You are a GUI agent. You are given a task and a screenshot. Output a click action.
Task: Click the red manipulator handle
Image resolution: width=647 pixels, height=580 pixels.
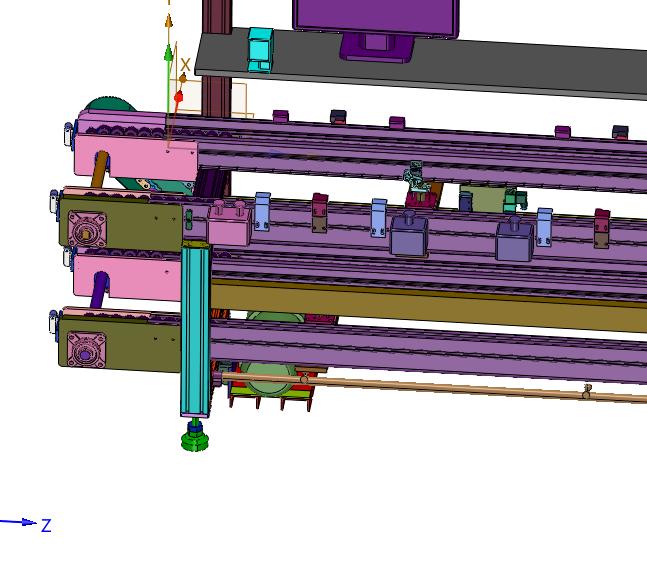[x=178, y=97]
